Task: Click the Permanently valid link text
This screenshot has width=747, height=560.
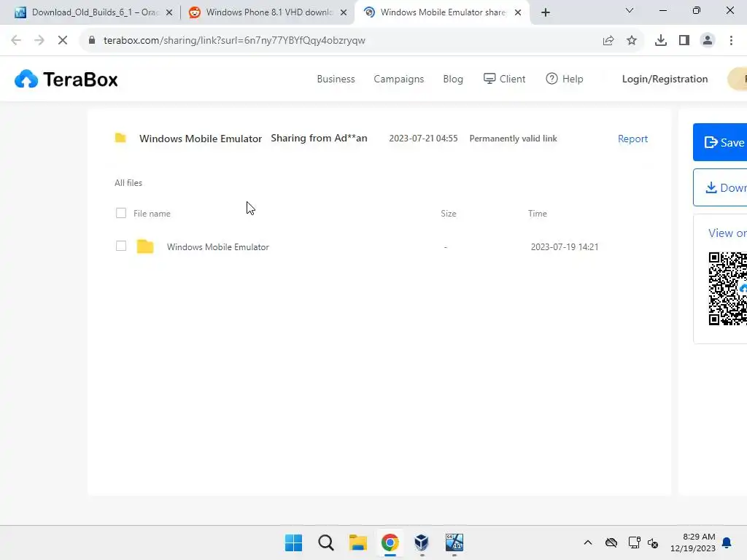Action: tap(513, 139)
